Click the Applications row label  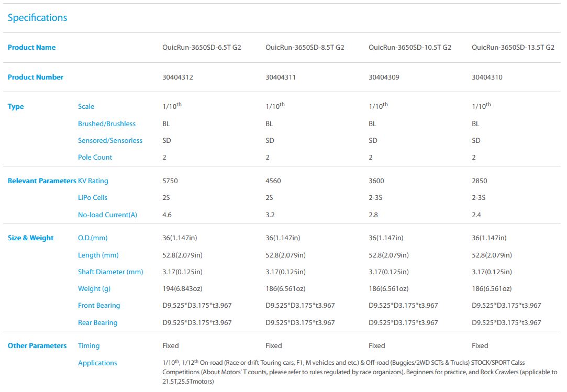point(97,363)
